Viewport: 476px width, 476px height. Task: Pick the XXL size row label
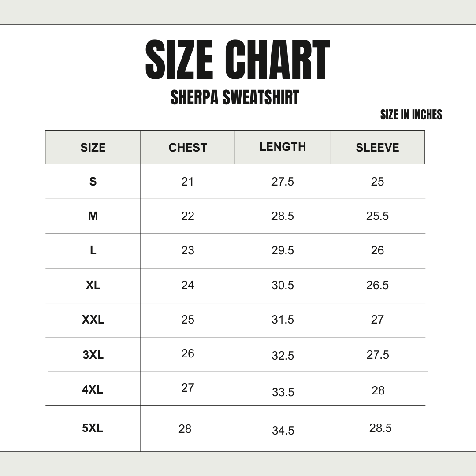[93, 320]
